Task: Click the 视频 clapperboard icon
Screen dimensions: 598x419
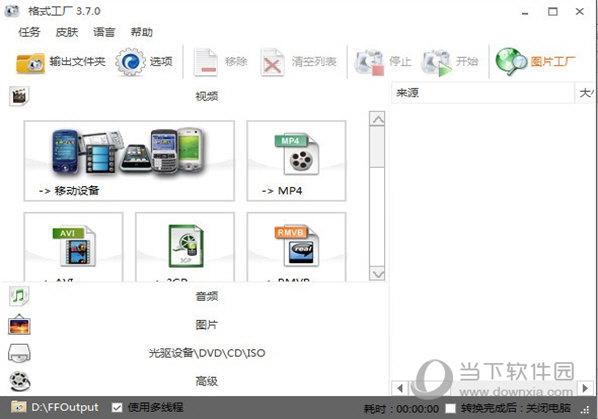Action: pos(19,96)
